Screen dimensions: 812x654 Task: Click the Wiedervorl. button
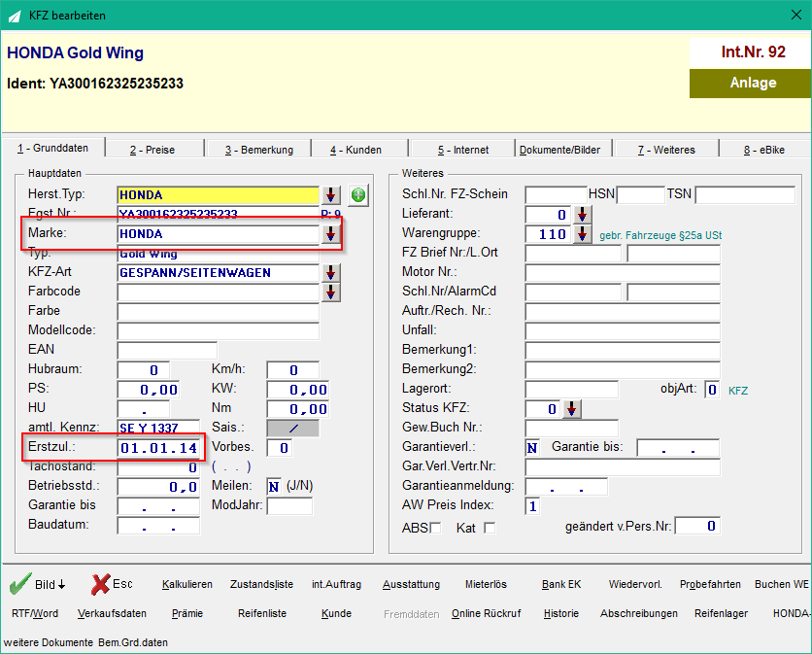(635, 584)
